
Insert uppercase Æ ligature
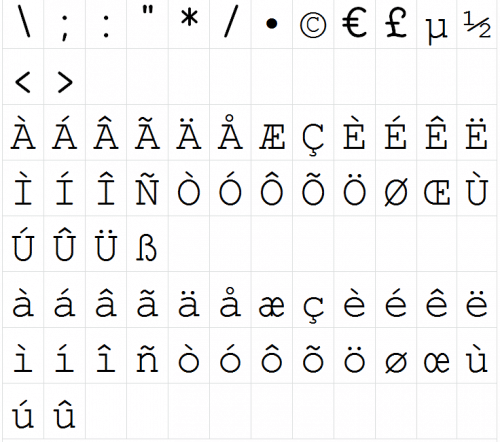point(272,133)
